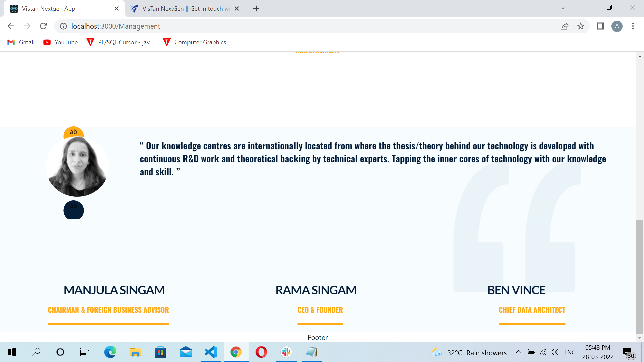644x362 pixels.
Task: Expand the tab search dropdown
Action: point(563,7)
